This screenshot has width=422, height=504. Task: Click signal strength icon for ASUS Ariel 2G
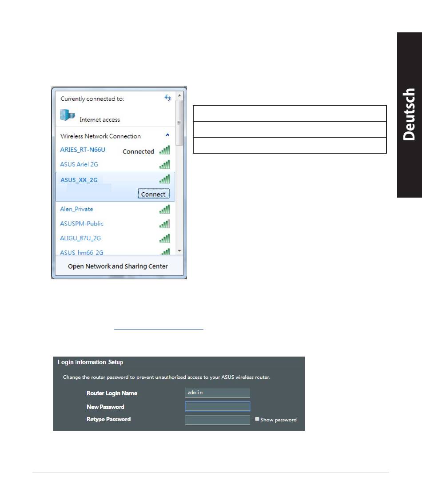(x=164, y=164)
